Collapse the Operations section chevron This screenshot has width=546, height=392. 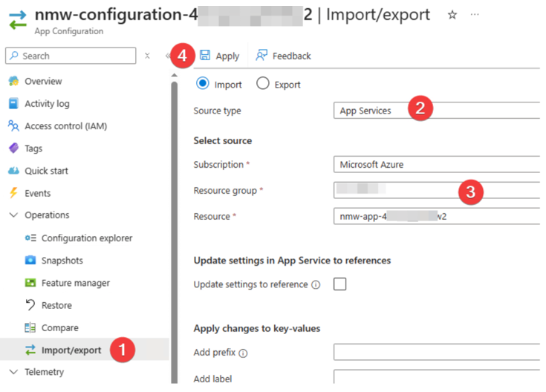(x=13, y=215)
